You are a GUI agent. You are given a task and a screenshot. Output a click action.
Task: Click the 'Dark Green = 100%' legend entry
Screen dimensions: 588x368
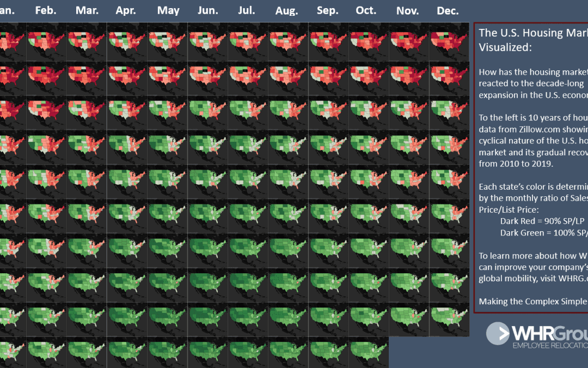[543, 233]
